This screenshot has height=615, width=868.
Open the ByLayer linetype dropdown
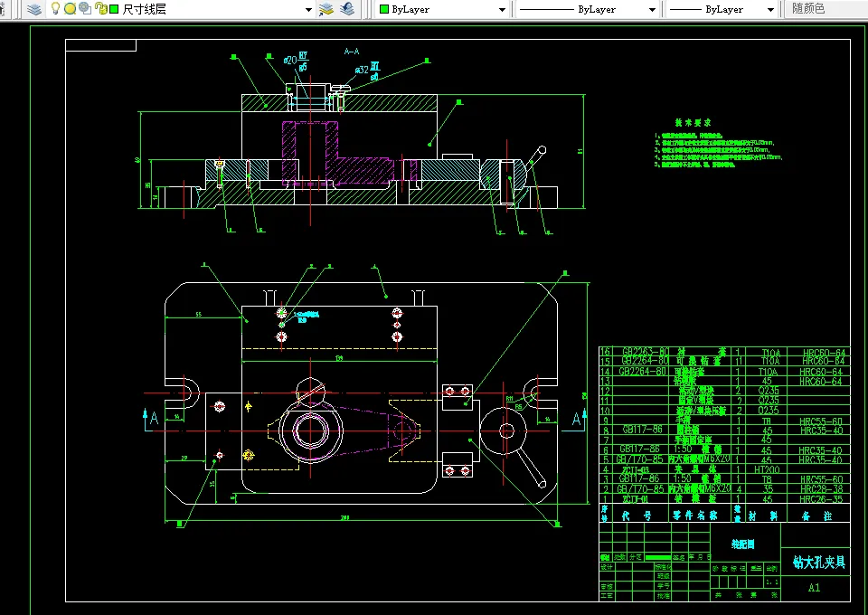pos(652,9)
